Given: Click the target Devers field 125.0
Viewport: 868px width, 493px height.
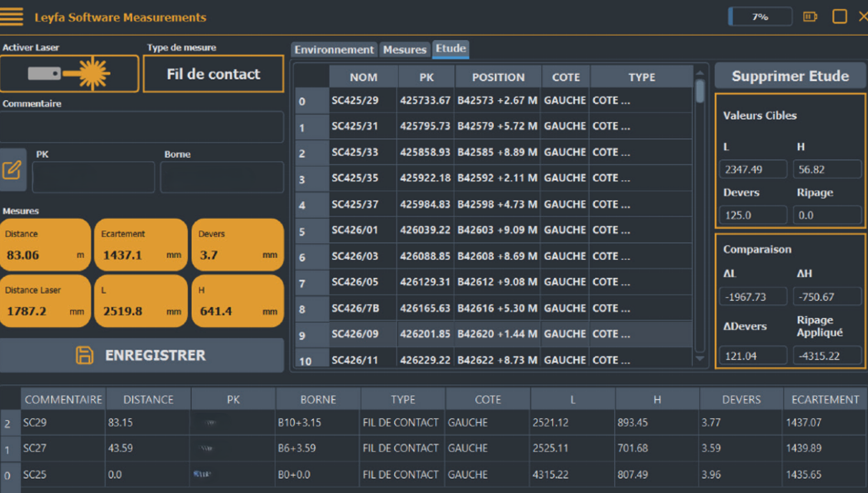Looking at the screenshot, I should [x=753, y=215].
